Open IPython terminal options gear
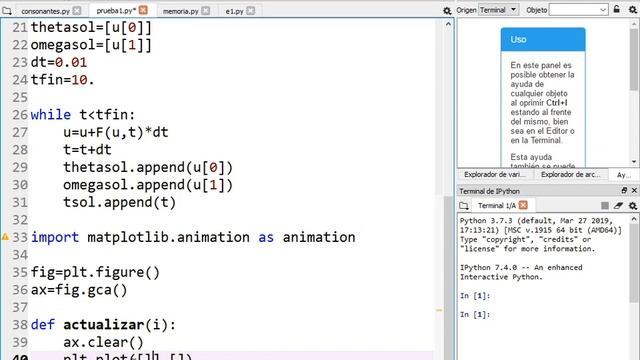Image resolution: width=640 pixels, height=360 pixels. click(x=633, y=205)
